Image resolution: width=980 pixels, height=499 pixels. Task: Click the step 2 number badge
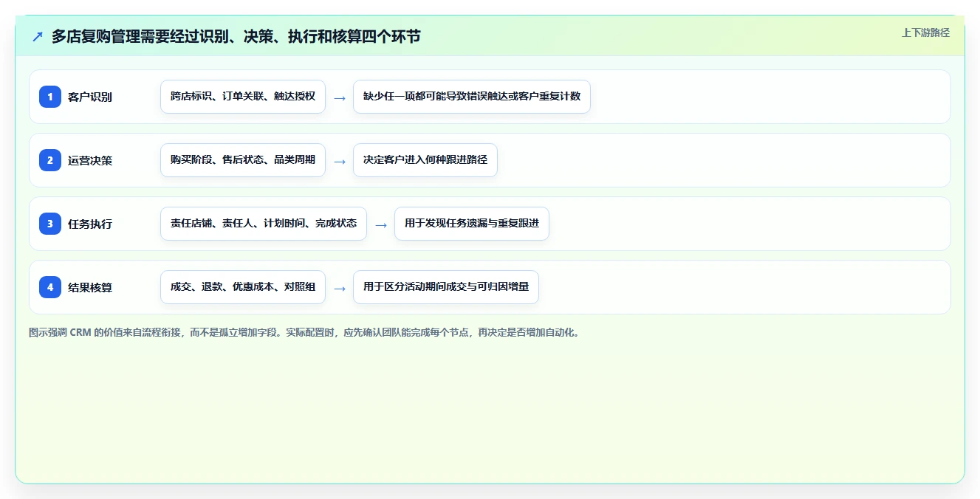(50, 160)
